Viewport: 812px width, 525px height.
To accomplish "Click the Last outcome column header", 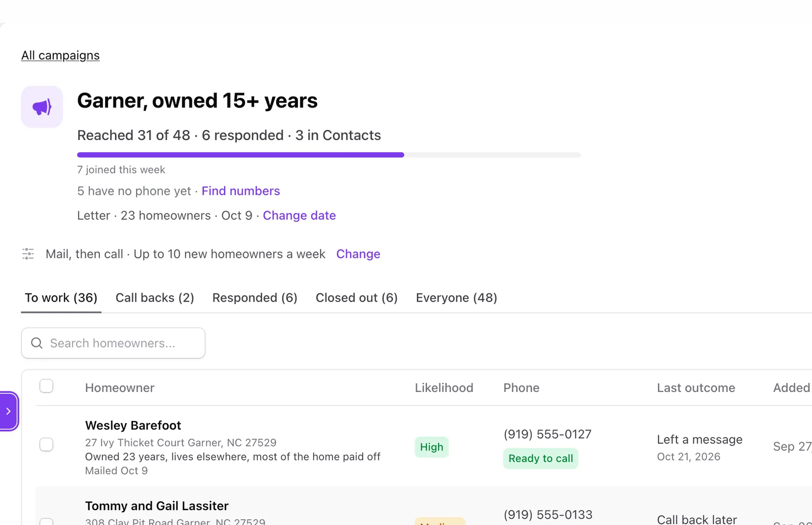I will pos(696,388).
